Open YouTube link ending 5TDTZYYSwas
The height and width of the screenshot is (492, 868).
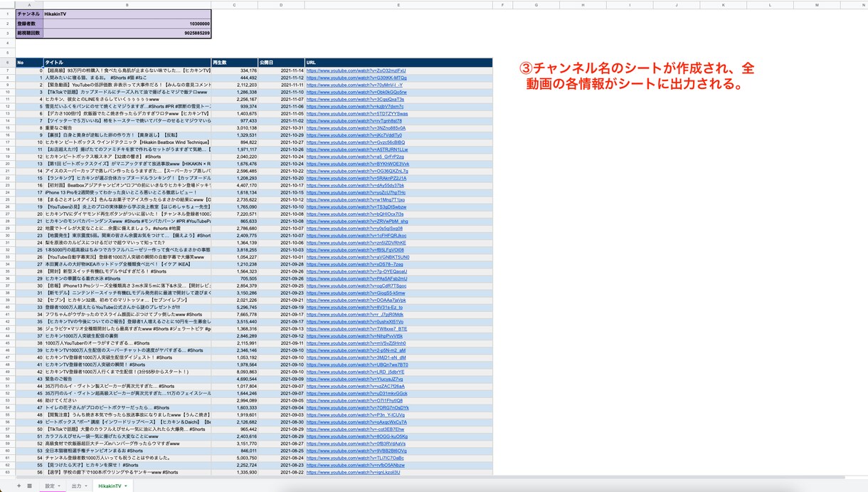[358, 112]
